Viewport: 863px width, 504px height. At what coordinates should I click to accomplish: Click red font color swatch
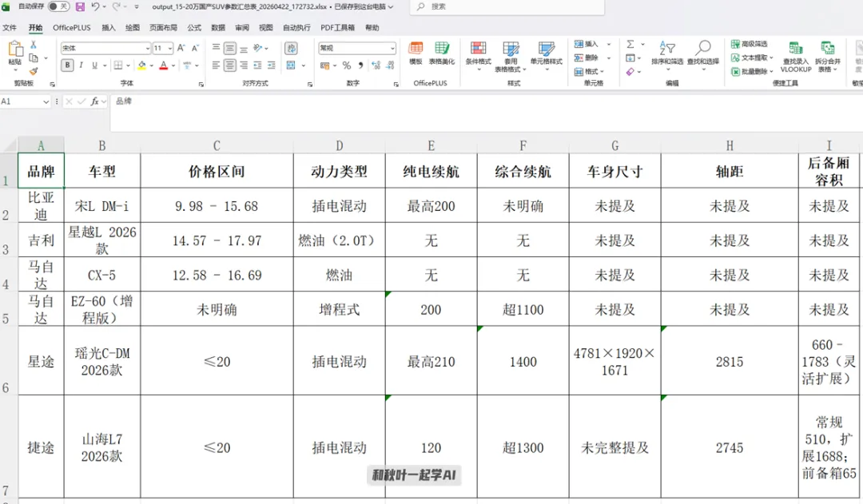pos(164,65)
